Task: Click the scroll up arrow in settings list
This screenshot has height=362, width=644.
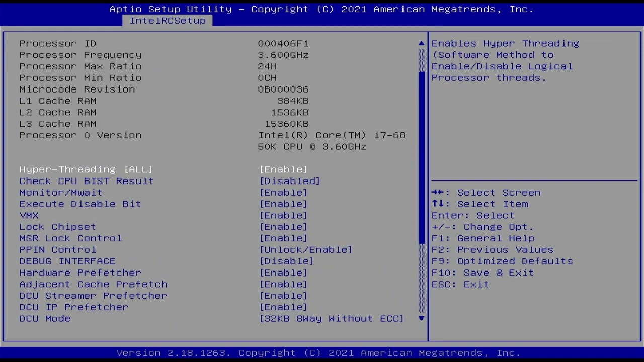Action: point(421,44)
